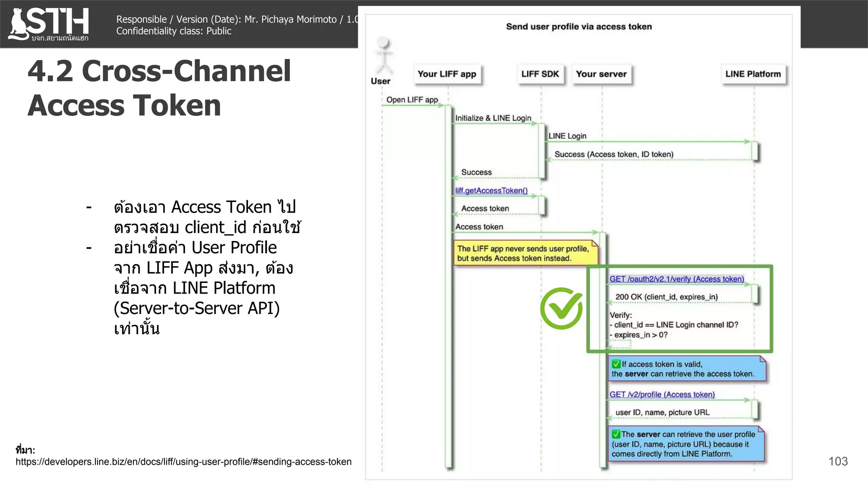Click the 'Open LIFF app' arrow label
Image resolution: width=868 pixels, height=488 pixels.
tap(412, 100)
